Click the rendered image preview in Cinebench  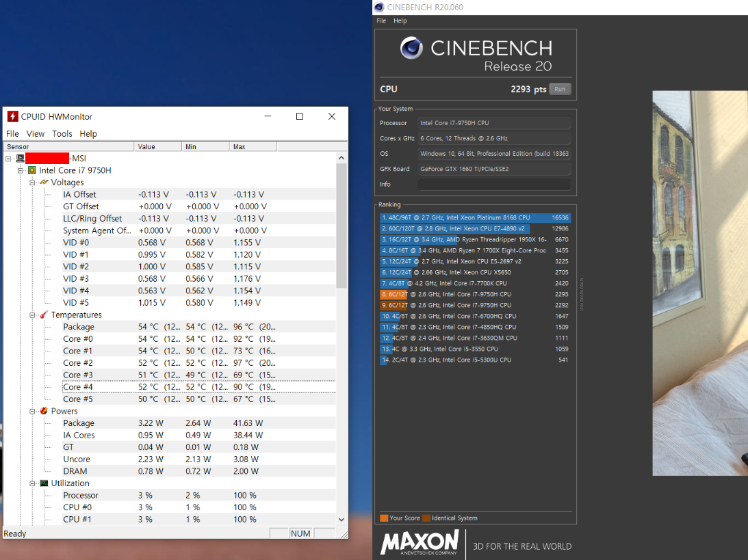pos(700,283)
